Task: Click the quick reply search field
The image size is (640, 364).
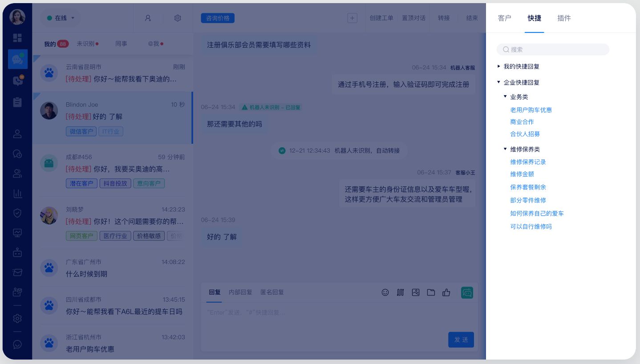Action: (x=553, y=49)
